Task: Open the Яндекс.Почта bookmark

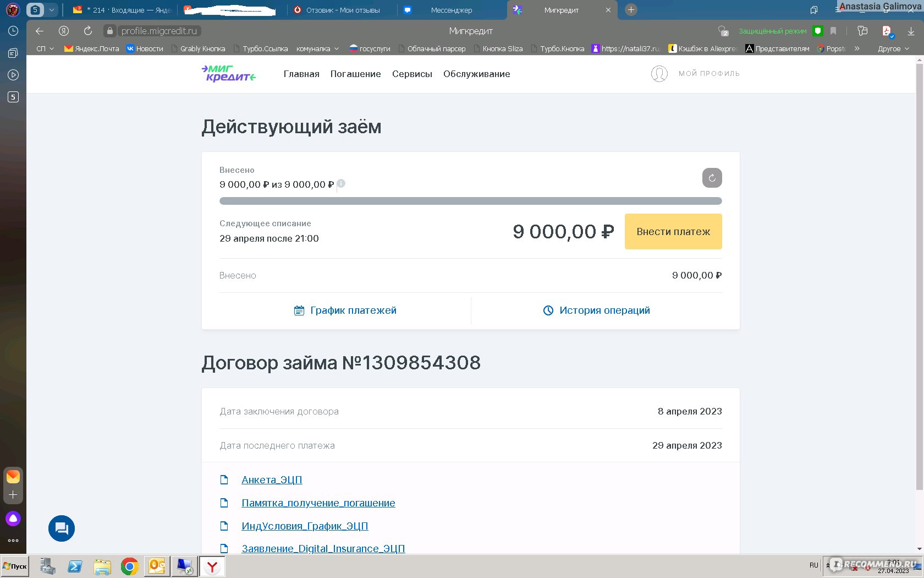Action: tap(91, 48)
